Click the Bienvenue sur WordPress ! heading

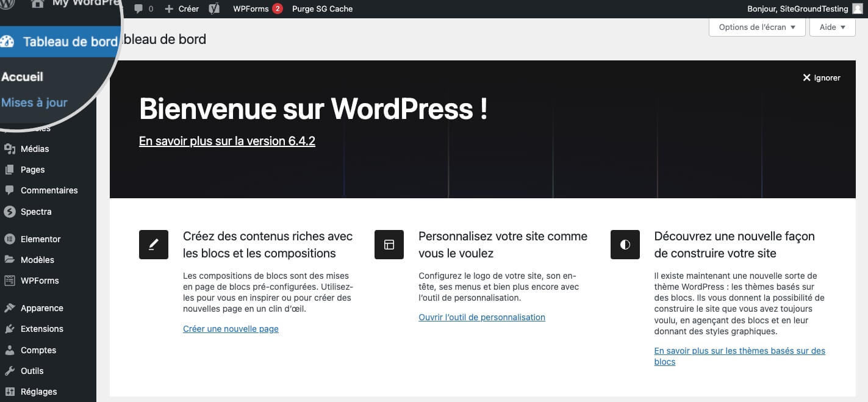pos(313,109)
